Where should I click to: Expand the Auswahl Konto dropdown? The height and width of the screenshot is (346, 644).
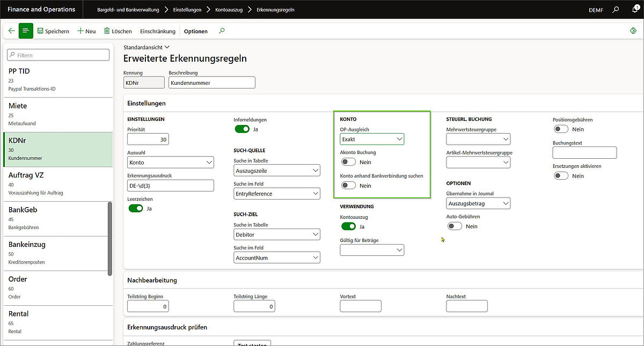(x=170, y=163)
